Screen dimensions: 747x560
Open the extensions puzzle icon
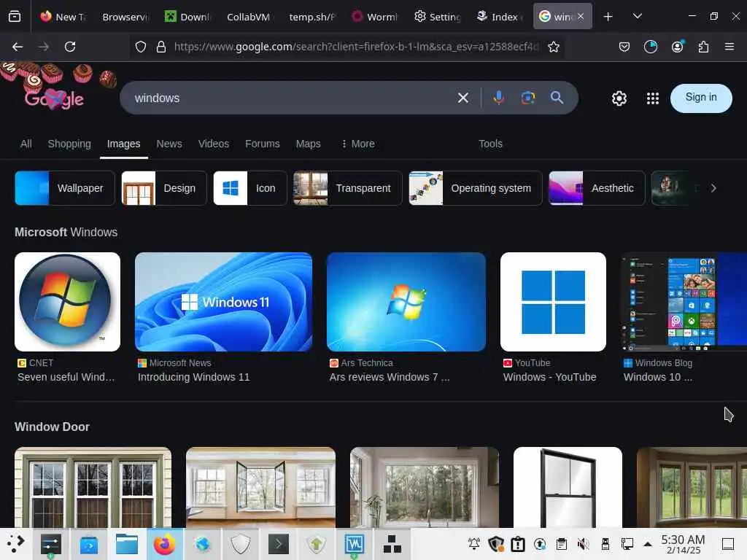(x=703, y=47)
